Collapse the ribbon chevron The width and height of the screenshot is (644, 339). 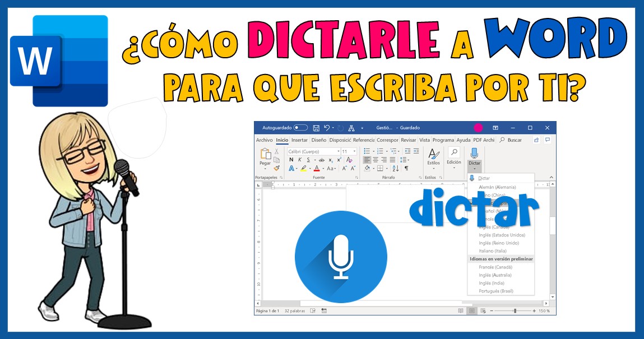551,177
